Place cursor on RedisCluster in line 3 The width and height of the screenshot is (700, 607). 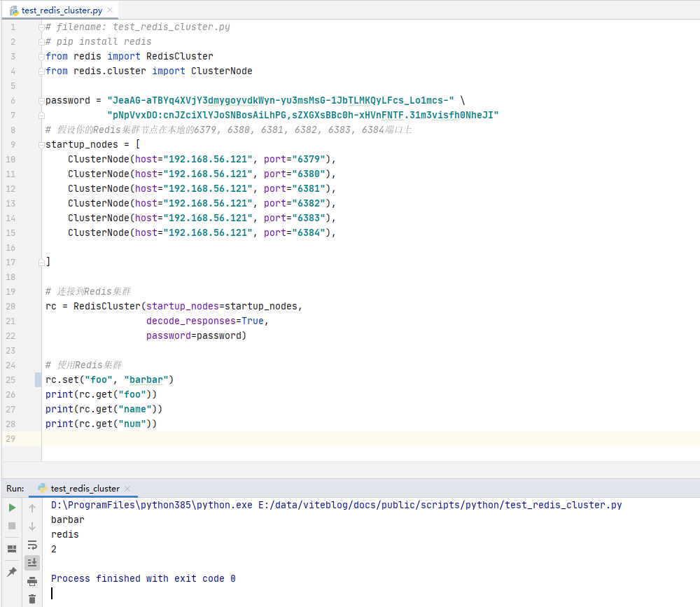(x=180, y=56)
